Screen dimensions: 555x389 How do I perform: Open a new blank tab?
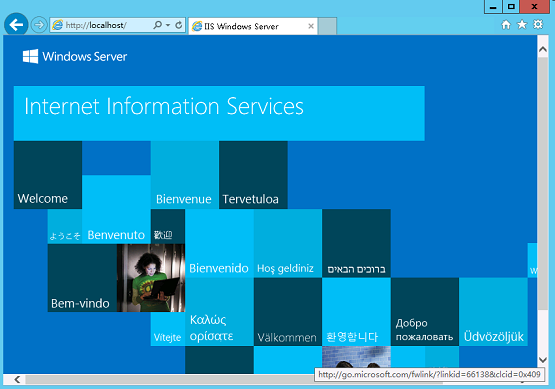coord(327,26)
